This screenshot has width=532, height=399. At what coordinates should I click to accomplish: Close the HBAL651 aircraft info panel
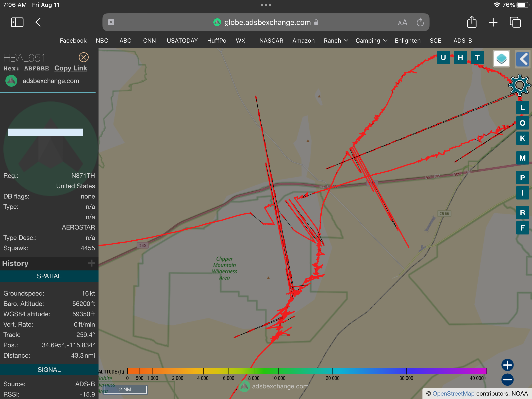(x=84, y=57)
